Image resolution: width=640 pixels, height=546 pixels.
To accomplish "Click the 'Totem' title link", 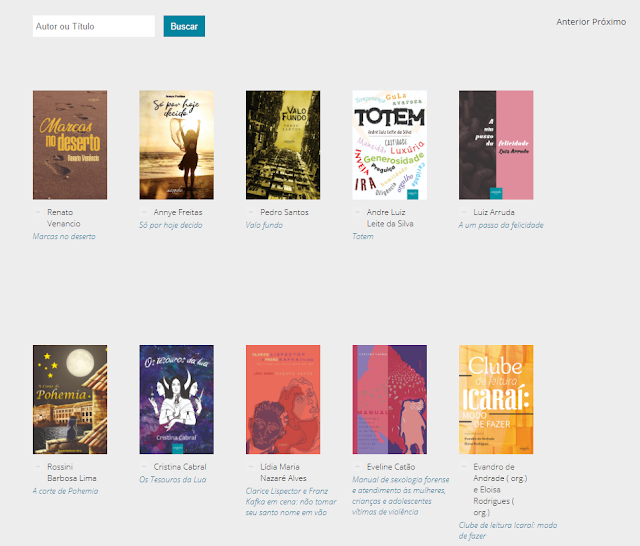I will point(363,236).
